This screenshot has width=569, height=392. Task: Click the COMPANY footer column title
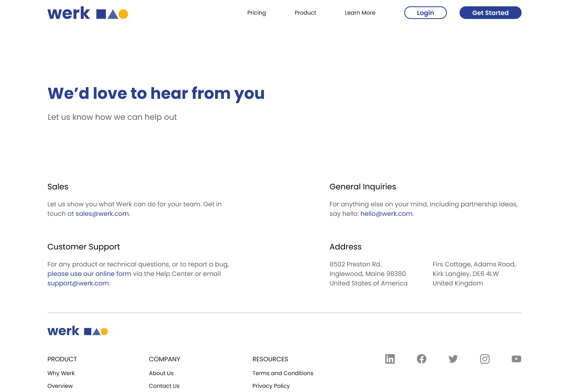165,359
